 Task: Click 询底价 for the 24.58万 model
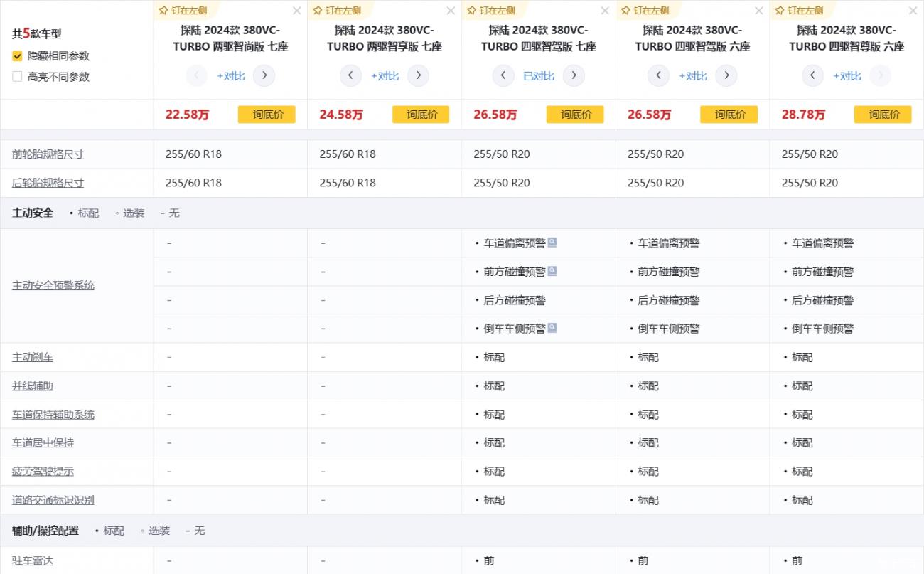[x=421, y=115]
